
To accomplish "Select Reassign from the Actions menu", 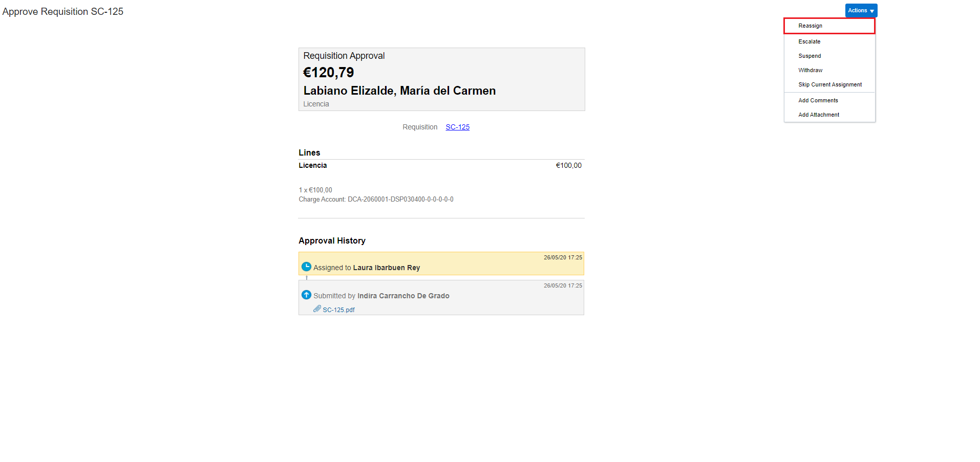I will 809,26.
